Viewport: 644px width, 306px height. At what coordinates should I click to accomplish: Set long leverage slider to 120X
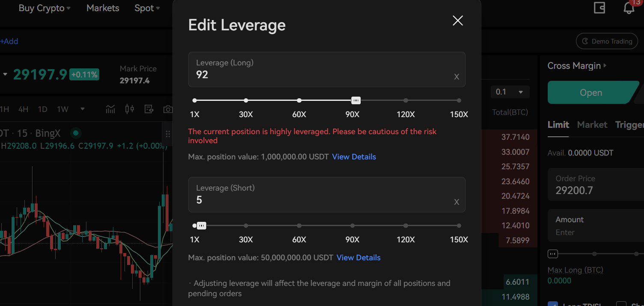coord(406,100)
